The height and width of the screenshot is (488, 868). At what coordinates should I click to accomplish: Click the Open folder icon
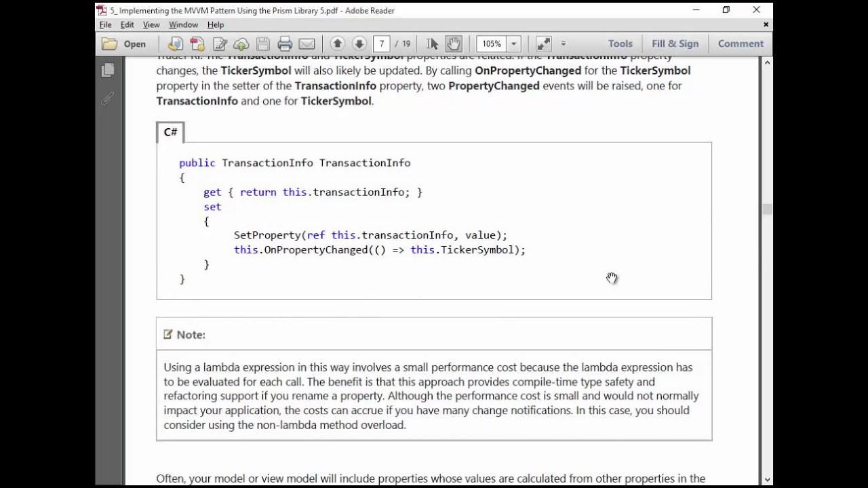(109, 44)
